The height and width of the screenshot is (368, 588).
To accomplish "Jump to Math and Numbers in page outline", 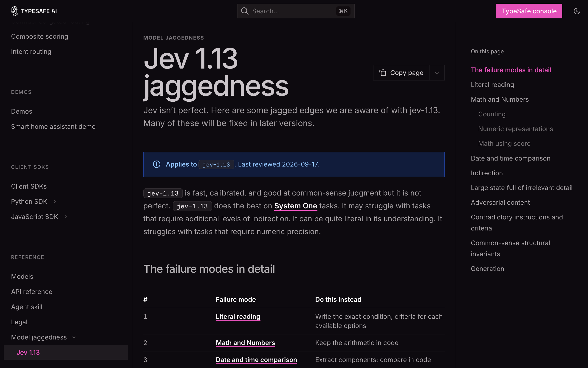I will [500, 99].
